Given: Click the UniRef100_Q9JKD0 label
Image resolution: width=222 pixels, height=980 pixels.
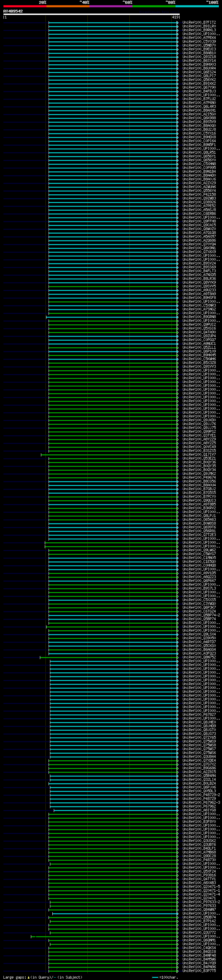Looking at the screenshot, I should point(199,420).
